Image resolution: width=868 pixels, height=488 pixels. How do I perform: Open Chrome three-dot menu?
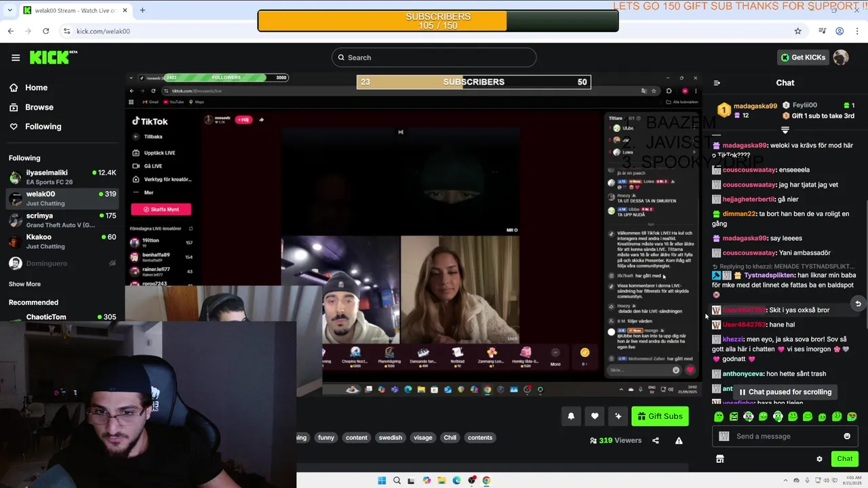(858, 31)
